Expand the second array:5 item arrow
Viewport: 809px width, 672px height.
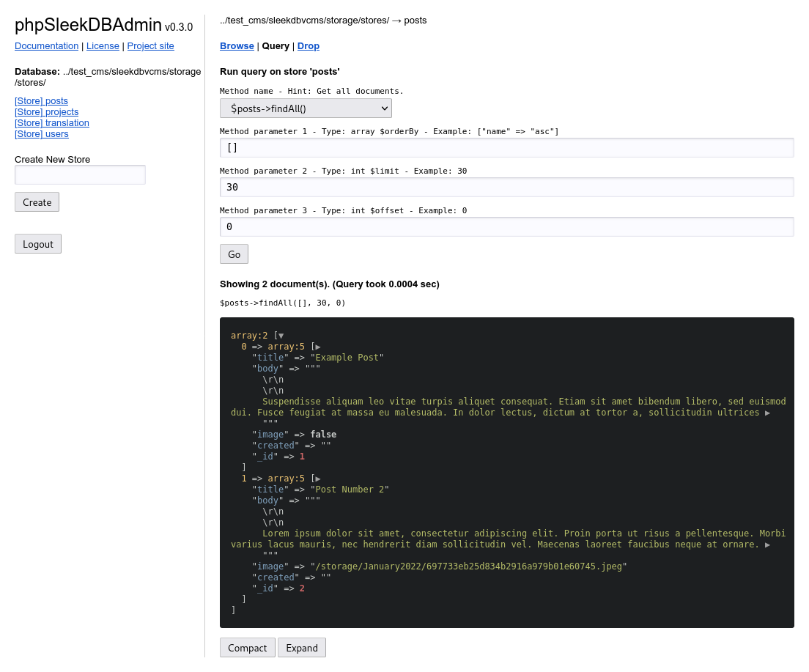(317, 479)
